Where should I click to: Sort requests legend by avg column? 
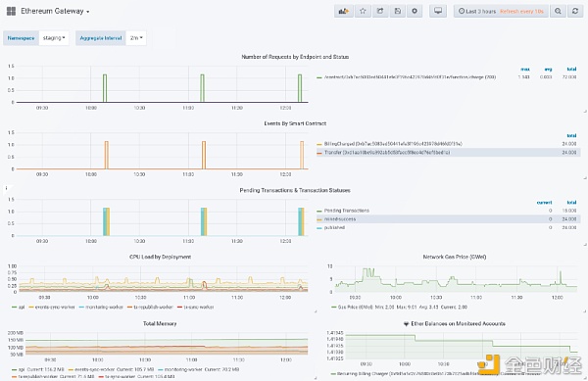[548, 69]
